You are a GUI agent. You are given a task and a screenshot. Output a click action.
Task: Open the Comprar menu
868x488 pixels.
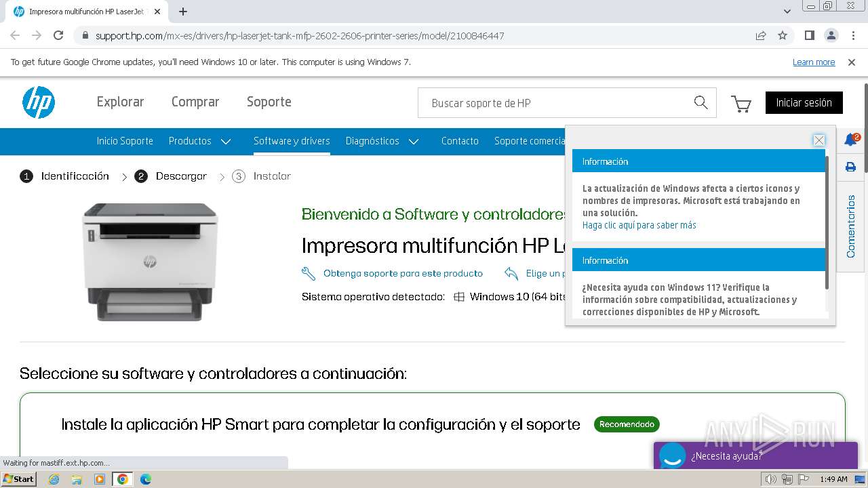195,102
